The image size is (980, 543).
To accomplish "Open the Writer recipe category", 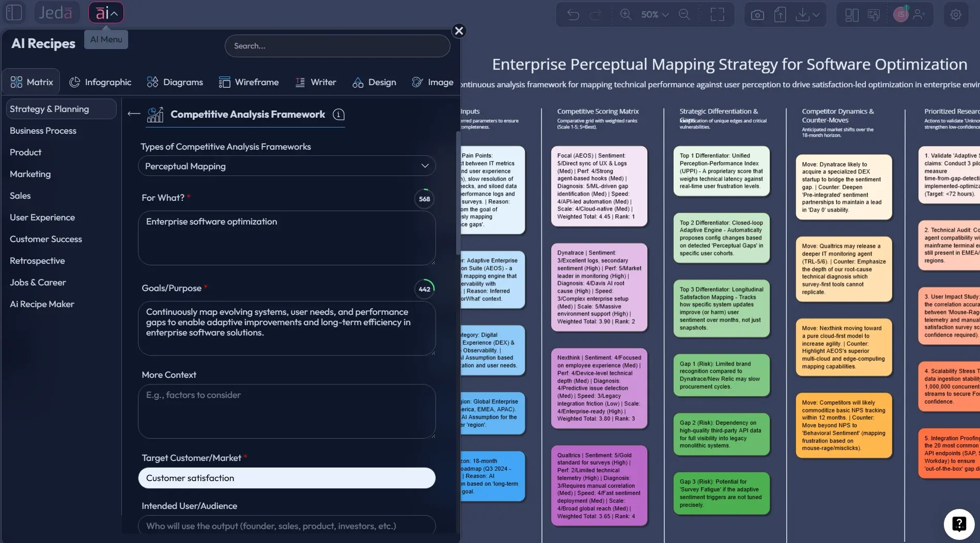I will coord(316,82).
